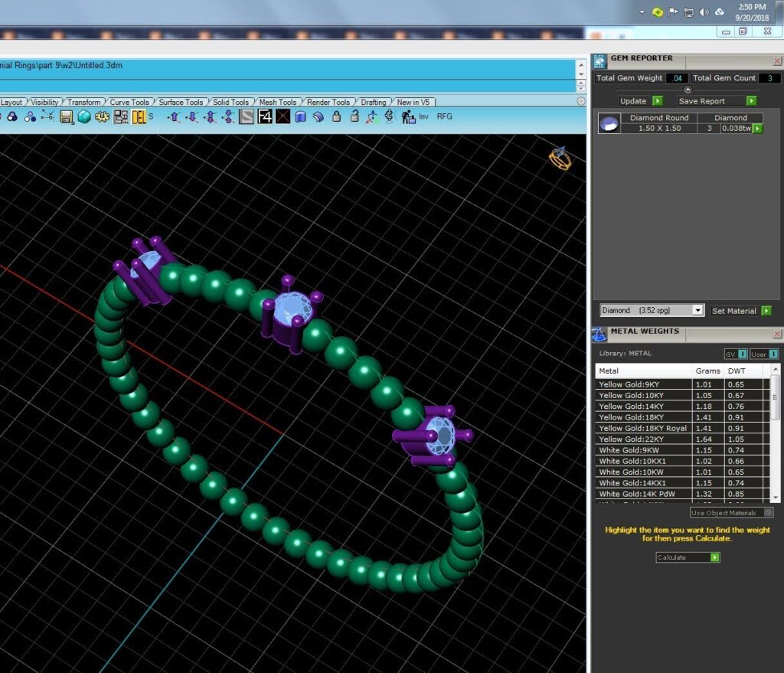Select the Yellow Gold:18KY Royal row
784x673 pixels.
coord(682,429)
